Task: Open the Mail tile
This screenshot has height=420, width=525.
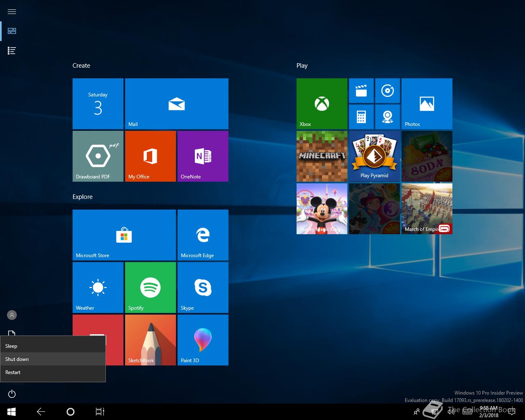Action: [x=177, y=104]
